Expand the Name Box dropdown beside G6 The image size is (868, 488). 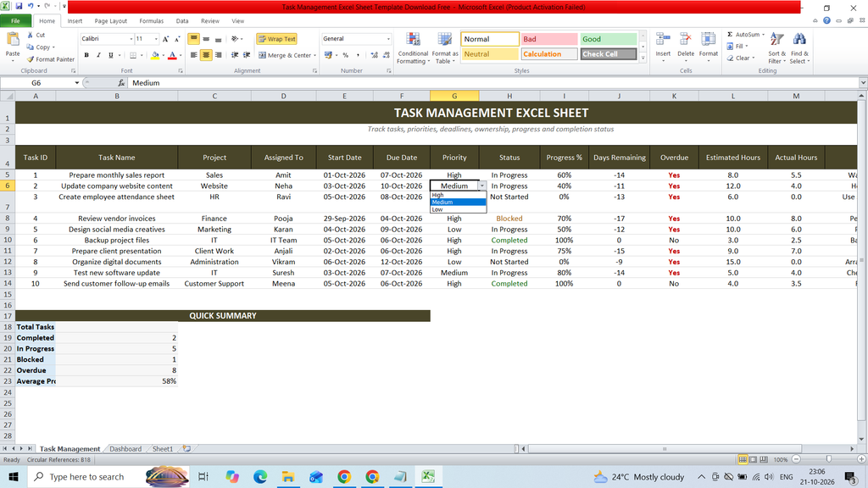(x=77, y=83)
